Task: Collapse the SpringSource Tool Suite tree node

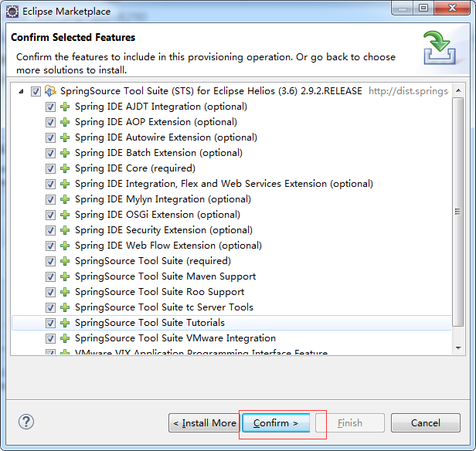Action: 20,91
